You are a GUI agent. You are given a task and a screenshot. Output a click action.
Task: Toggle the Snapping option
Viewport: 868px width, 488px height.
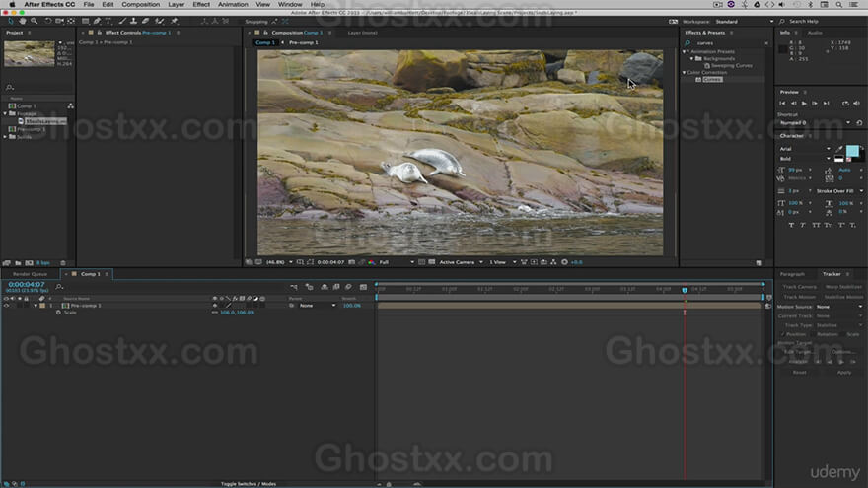pos(256,21)
